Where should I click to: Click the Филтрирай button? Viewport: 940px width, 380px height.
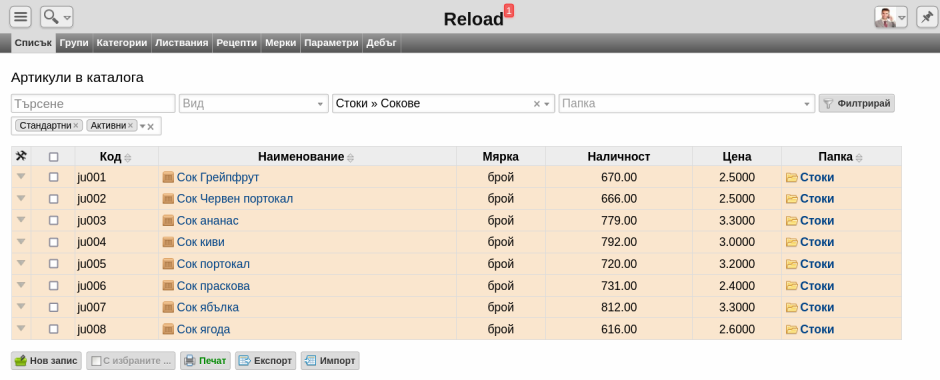coord(857,104)
